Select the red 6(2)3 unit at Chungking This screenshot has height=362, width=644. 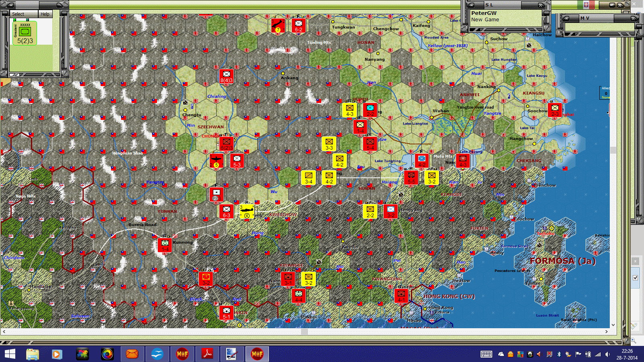click(226, 144)
